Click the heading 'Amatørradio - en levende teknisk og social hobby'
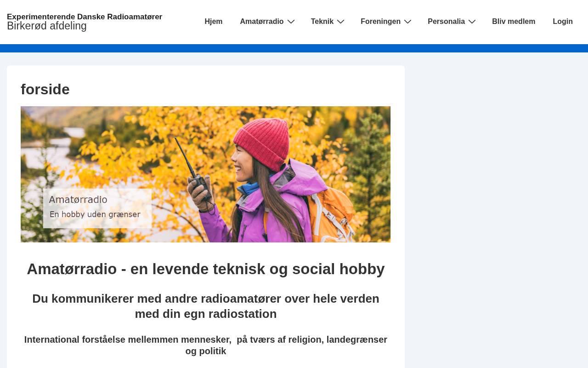This screenshot has height=368, width=588. tap(206, 269)
